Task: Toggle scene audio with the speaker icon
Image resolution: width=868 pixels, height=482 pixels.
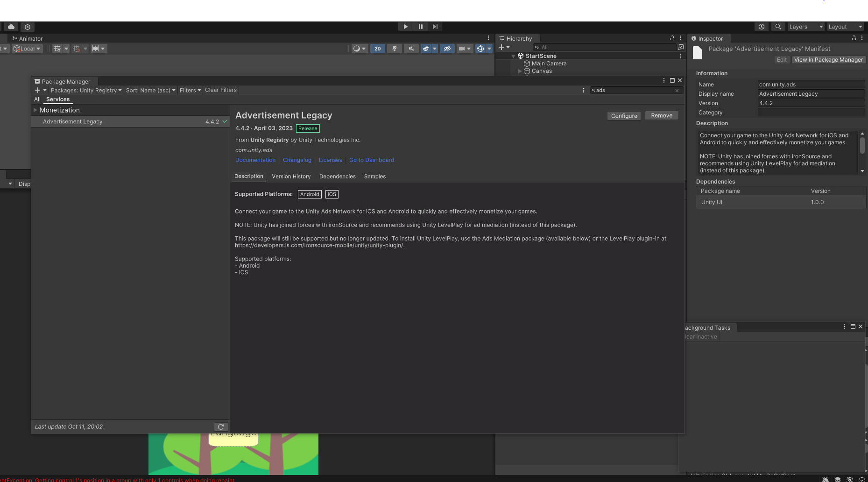Action: click(x=411, y=49)
